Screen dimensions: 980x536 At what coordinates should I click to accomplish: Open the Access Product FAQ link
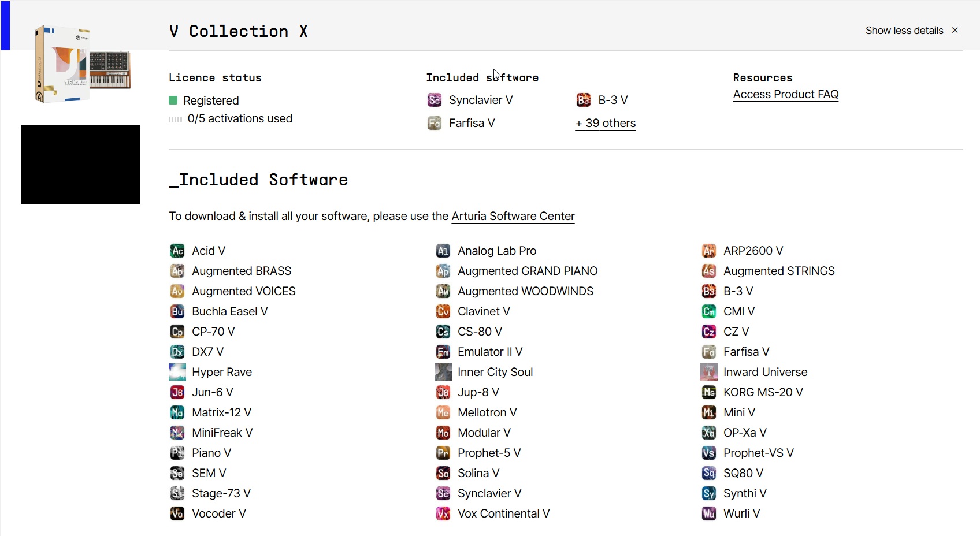[x=786, y=94]
